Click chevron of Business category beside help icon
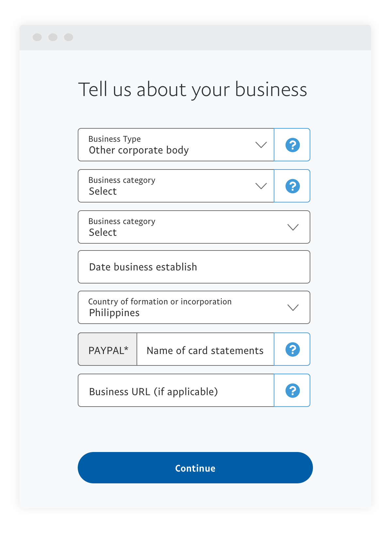The height and width of the screenshot is (533, 392). click(261, 186)
